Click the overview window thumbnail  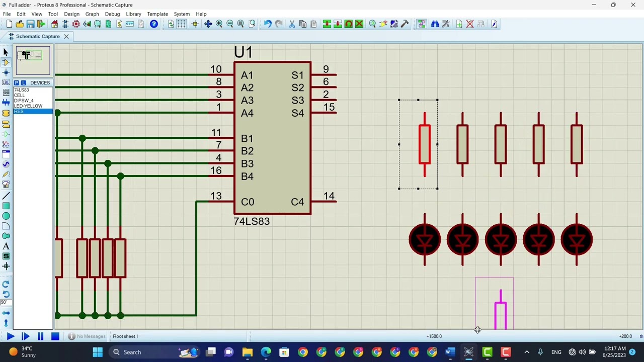coord(33,61)
